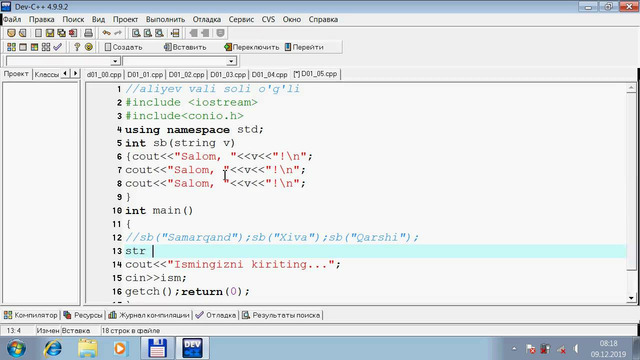This screenshot has height=360, width=640.
Task: Click the Save All files icon
Action: [x=61, y=33]
